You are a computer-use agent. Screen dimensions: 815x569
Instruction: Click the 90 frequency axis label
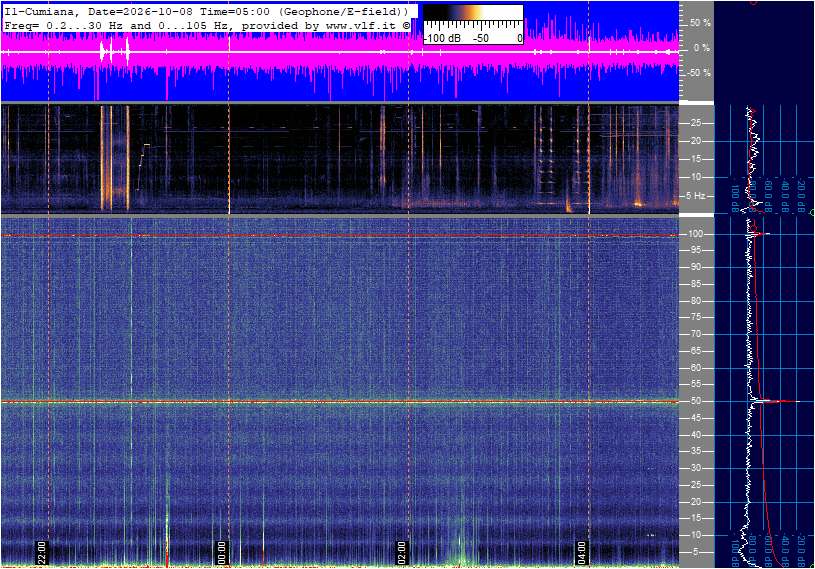click(x=695, y=267)
